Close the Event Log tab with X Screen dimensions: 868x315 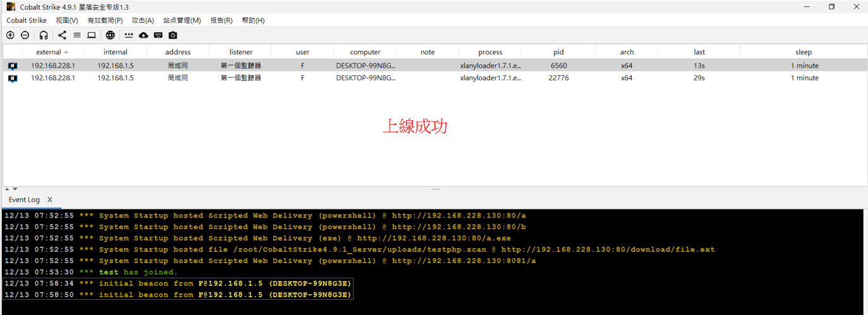point(50,200)
